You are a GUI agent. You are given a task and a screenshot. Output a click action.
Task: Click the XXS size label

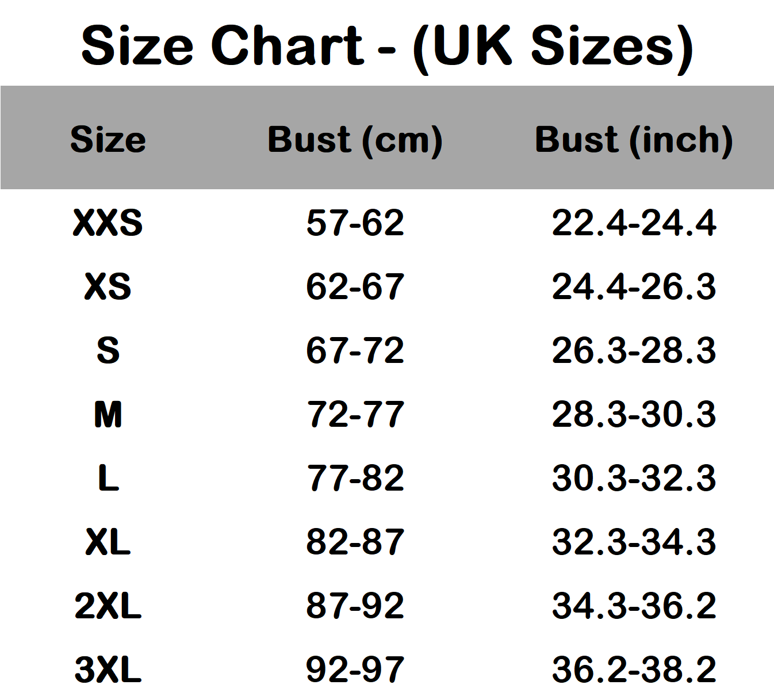point(108,223)
